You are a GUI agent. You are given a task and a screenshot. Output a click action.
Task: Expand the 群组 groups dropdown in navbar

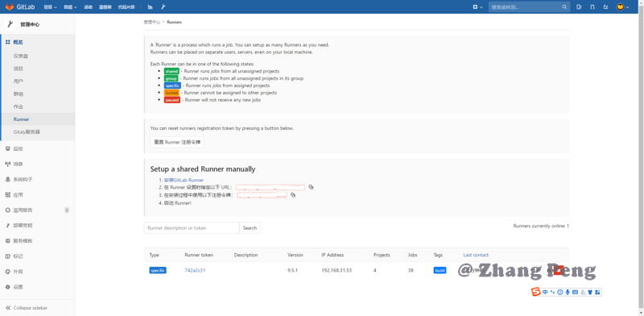click(71, 7)
